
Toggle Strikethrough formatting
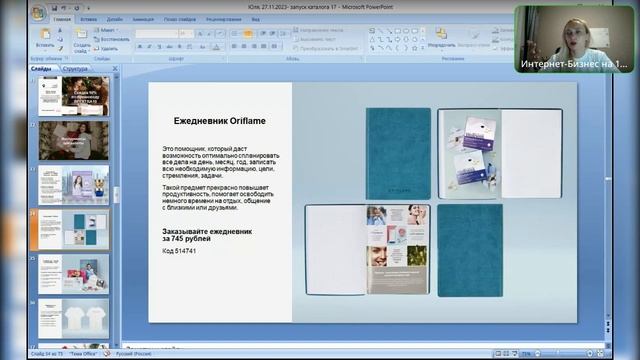click(x=169, y=47)
